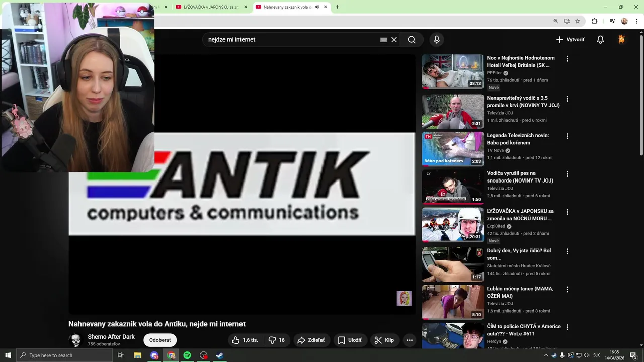Open options for Nenapraviteľný vodič video
The height and width of the screenshot is (362, 644).
pyautogui.click(x=567, y=99)
